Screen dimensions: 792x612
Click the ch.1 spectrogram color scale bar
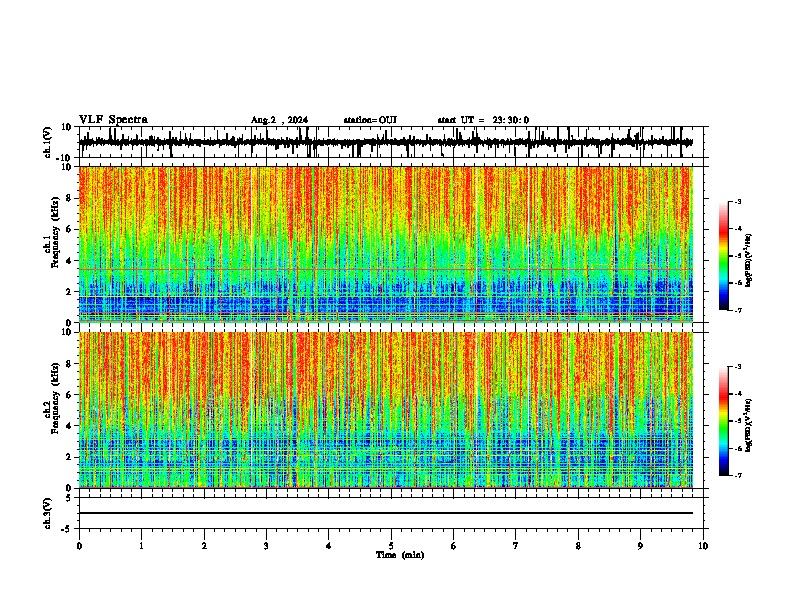point(724,256)
